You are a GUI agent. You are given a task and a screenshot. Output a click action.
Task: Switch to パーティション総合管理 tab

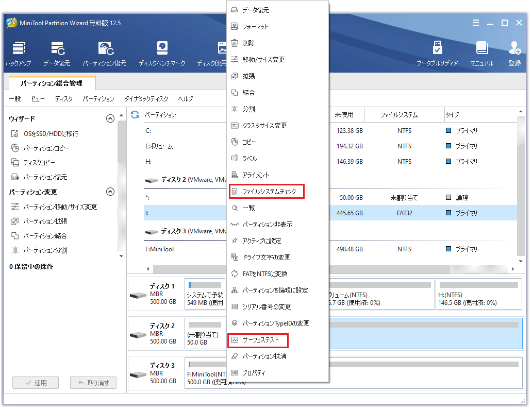52,83
